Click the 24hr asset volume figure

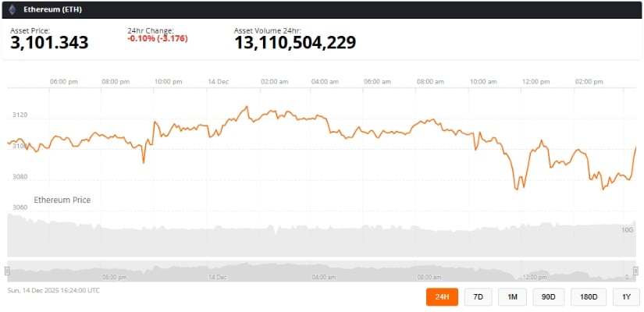point(295,43)
